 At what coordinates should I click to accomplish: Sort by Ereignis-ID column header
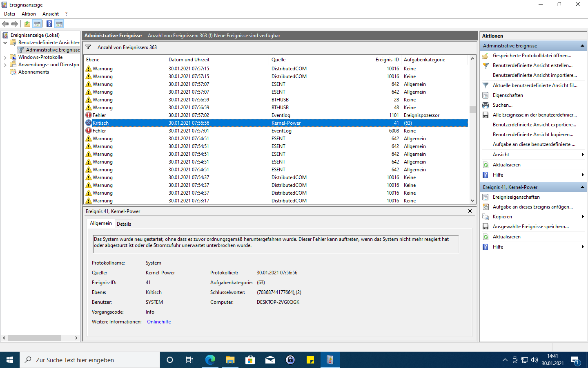tap(367, 60)
